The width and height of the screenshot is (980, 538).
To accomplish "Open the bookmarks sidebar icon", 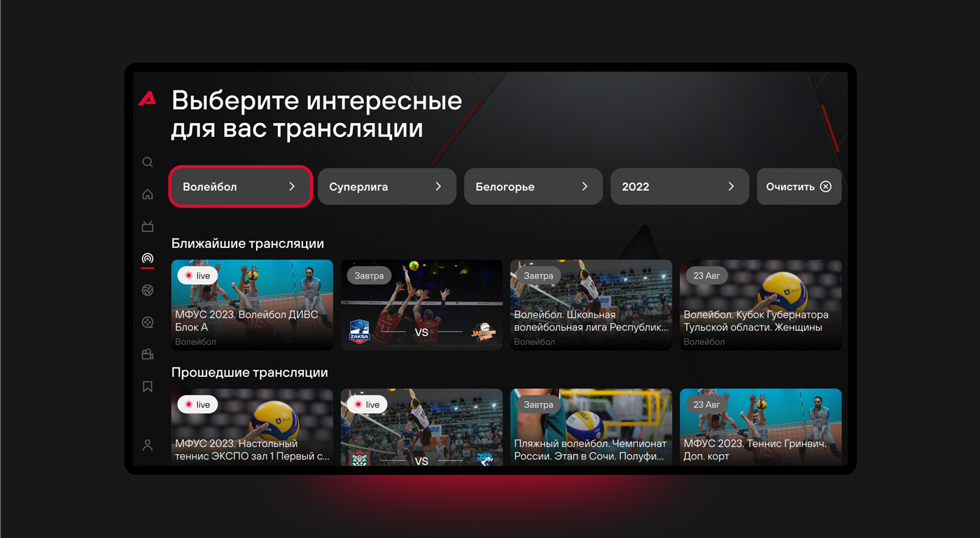I will coord(148,387).
